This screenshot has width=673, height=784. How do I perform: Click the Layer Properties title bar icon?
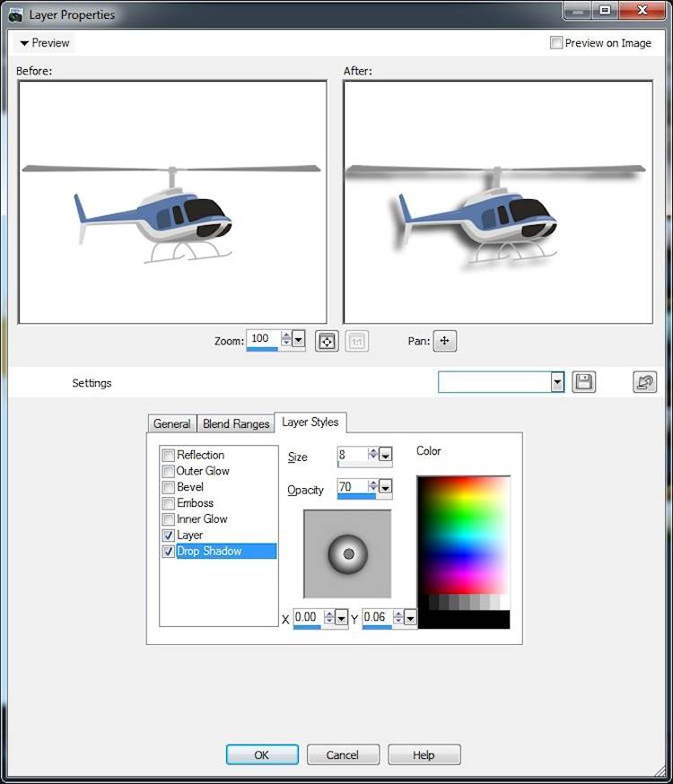(15, 14)
